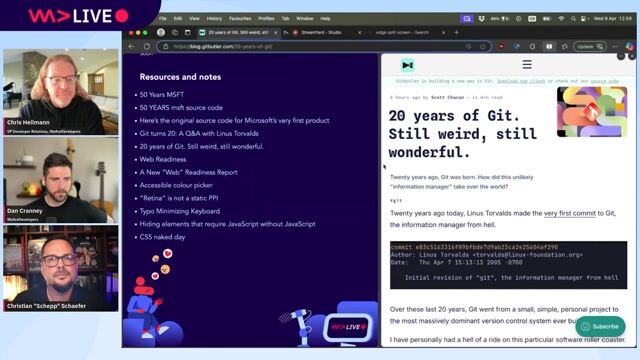The height and width of the screenshot is (360, 640).
Task: Click the Scott Chacon author name
Action: tap(447, 98)
